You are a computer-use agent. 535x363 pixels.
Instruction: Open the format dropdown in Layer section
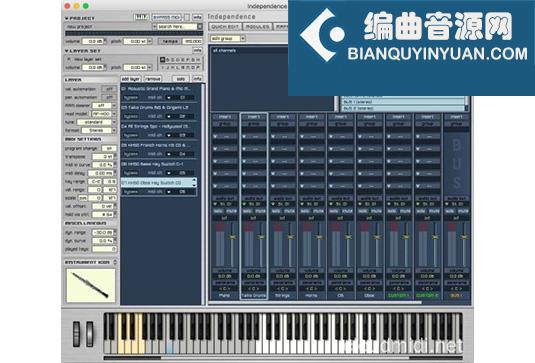99,130
